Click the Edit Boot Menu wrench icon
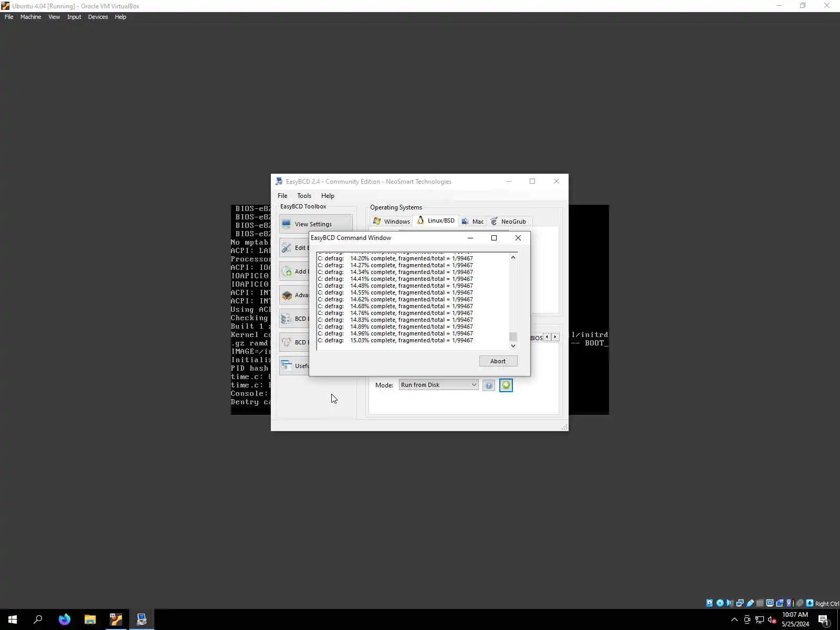The image size is (840, 630). click(x=287, y=248)
